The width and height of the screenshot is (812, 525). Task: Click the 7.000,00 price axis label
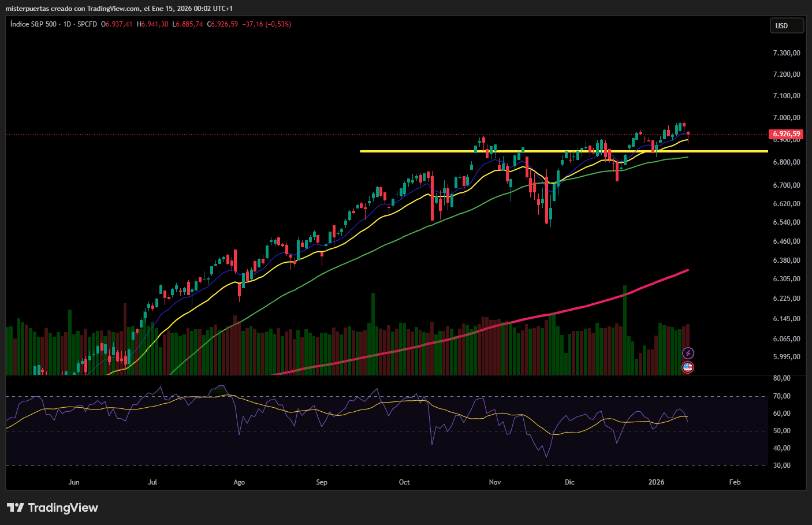[x=787, y=118]
